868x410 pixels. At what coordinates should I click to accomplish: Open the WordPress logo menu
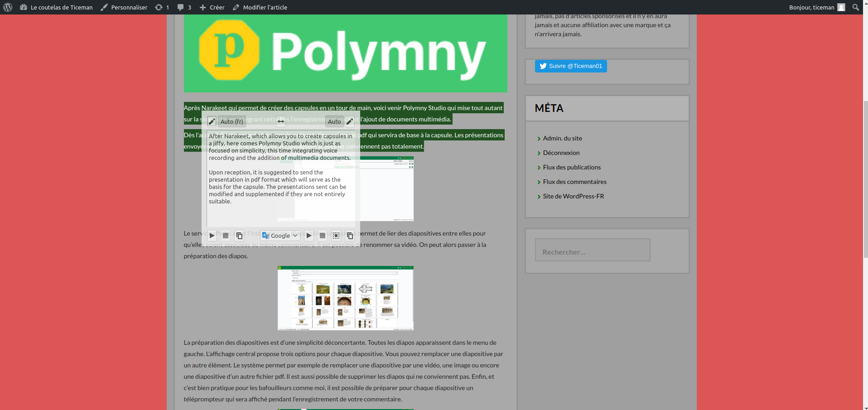(x=8, y=7)
